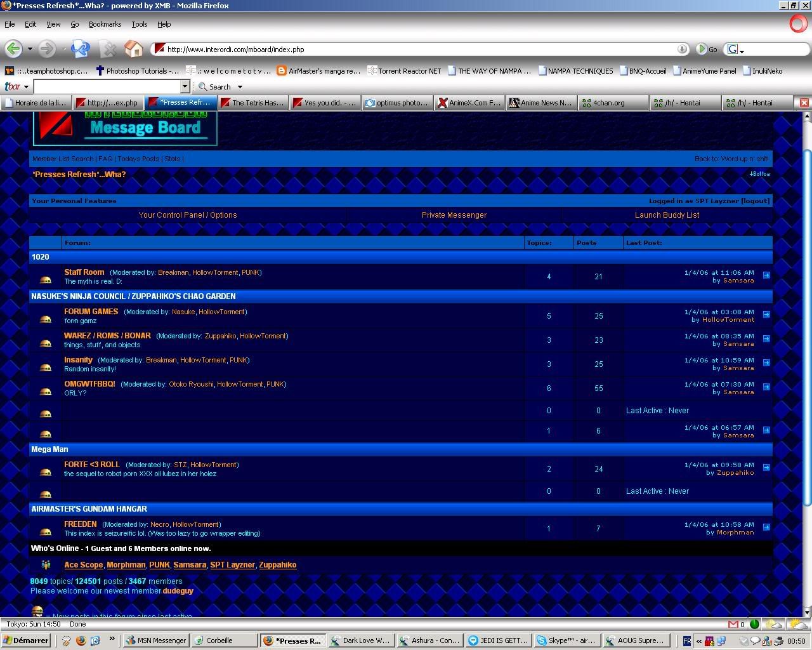Click the URL address bar
This screenshot has height=650, width=812.
[x=421, y=49]
